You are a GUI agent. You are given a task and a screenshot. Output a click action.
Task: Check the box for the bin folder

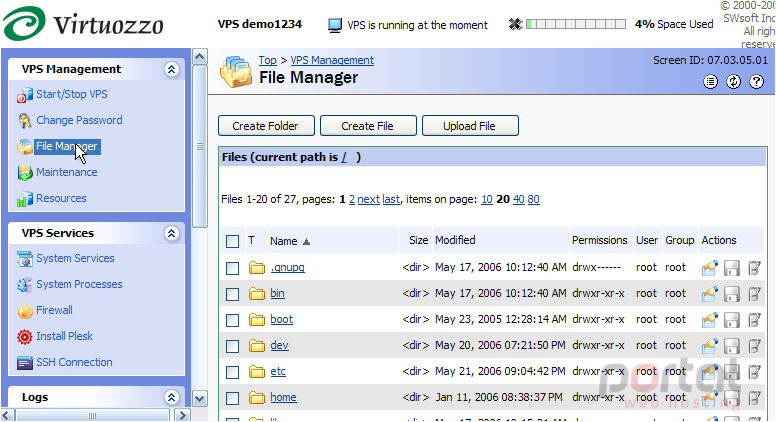232,294
